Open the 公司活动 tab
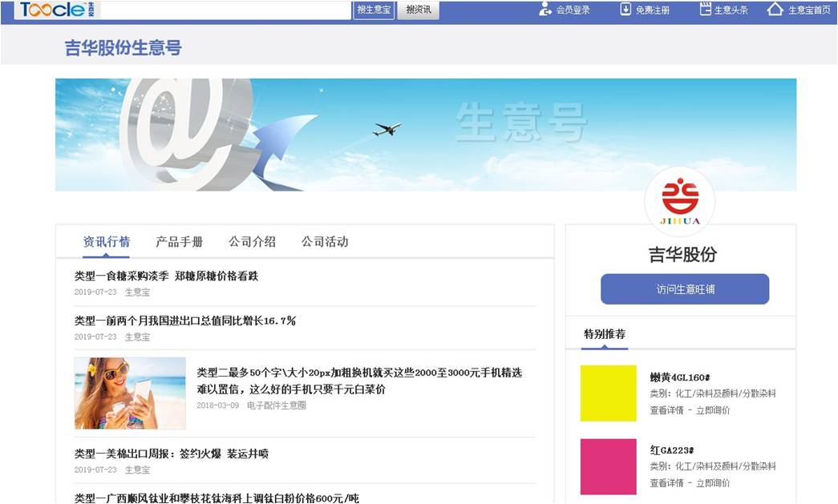The width and height of the screenshot is (838, 504). (325, 242)
